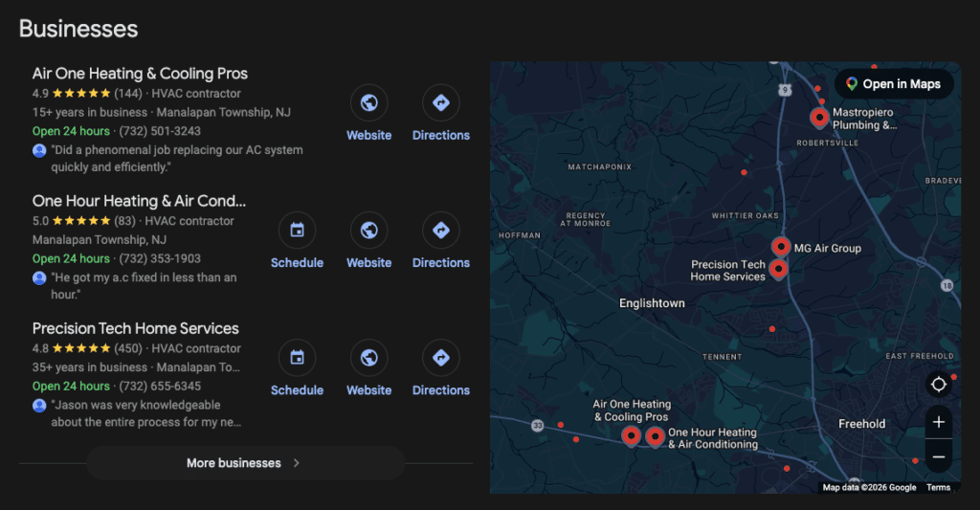Click Schedule calendar icon for One Hour Heating
Viewport: 980px width, 510px height.
point(297,230)
